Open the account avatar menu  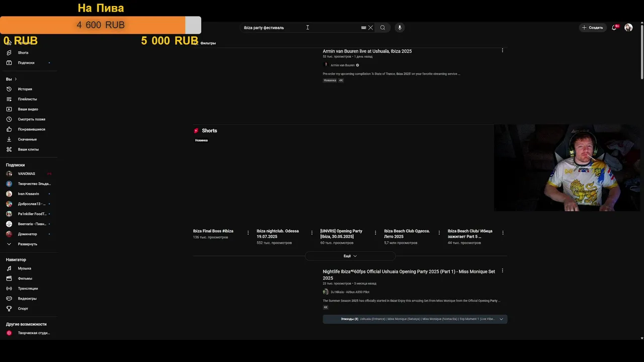point(628,28)
